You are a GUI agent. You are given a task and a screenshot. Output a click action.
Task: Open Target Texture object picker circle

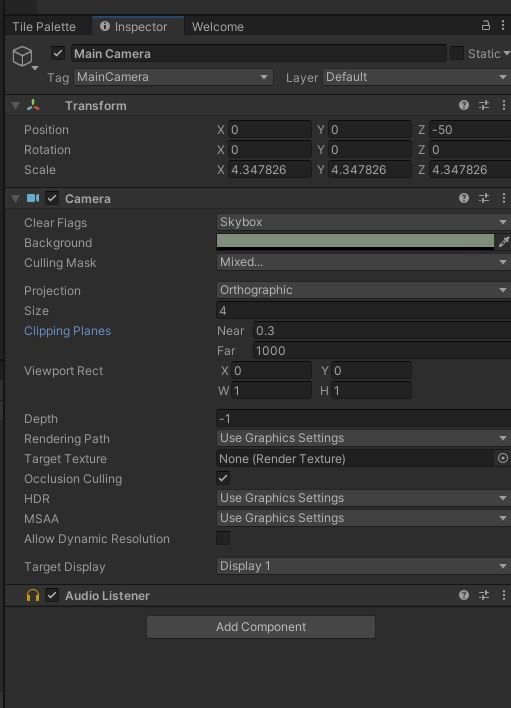pos(502,458)
